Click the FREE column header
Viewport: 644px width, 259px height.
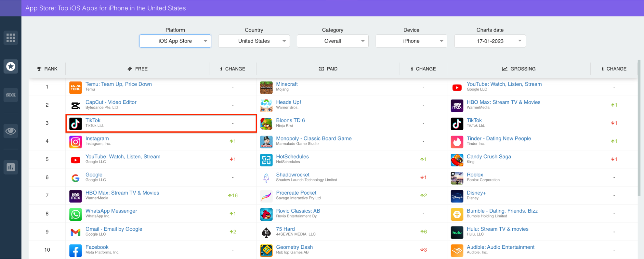[138, 69]
